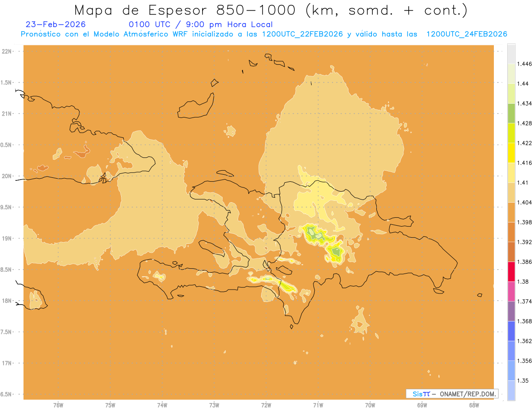Image resolution: width=532 pixels, height=411 pixels.
Task: Click the legend value '1.362'
Action: [525, 341]
